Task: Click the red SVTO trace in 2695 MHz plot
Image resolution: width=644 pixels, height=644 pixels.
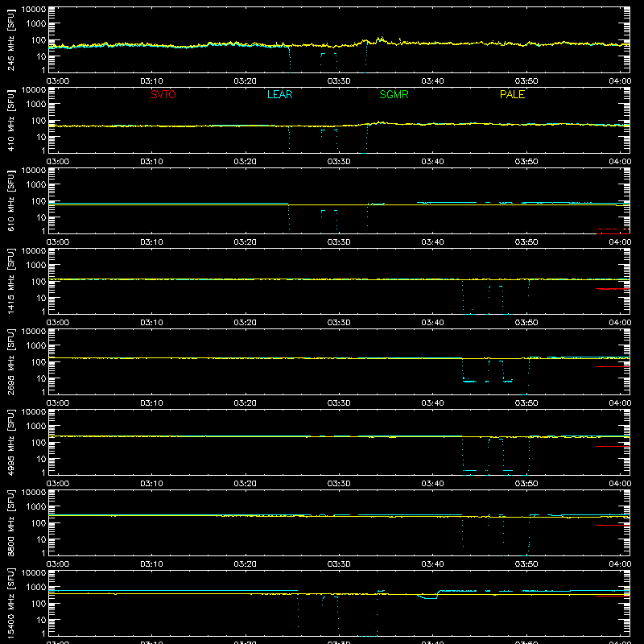Action: tap(613, 366)
